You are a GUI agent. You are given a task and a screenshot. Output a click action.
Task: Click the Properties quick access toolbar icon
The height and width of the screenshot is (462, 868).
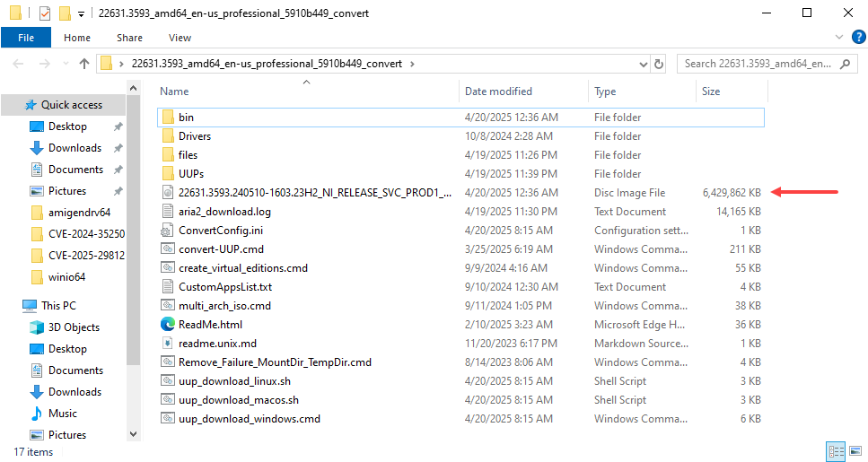point(45,13)
